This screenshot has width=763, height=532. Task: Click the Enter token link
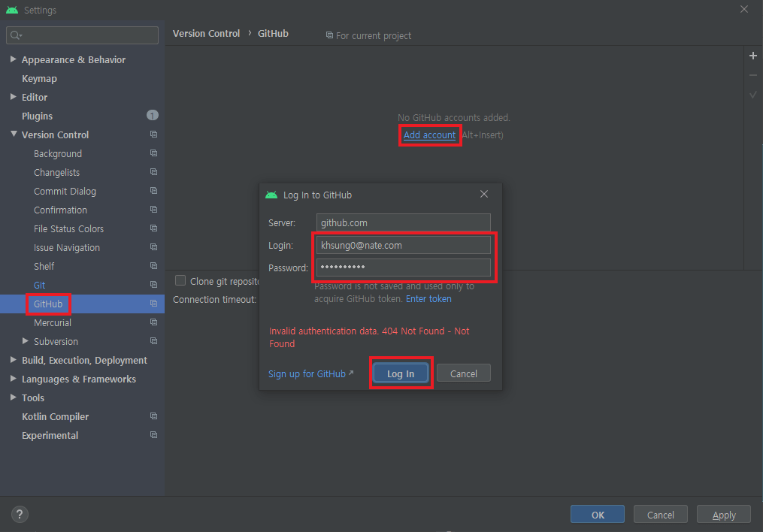(428, 298)
